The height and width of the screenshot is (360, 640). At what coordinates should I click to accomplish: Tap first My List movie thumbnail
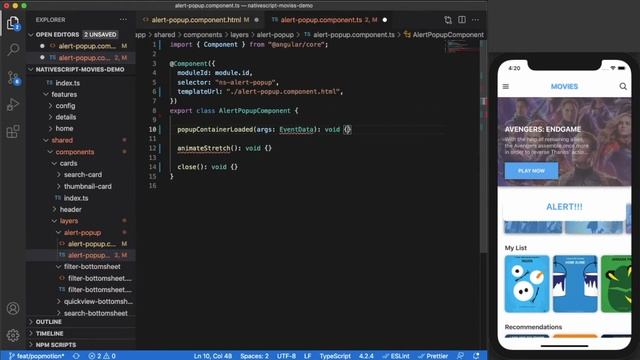tap(527, 284)
